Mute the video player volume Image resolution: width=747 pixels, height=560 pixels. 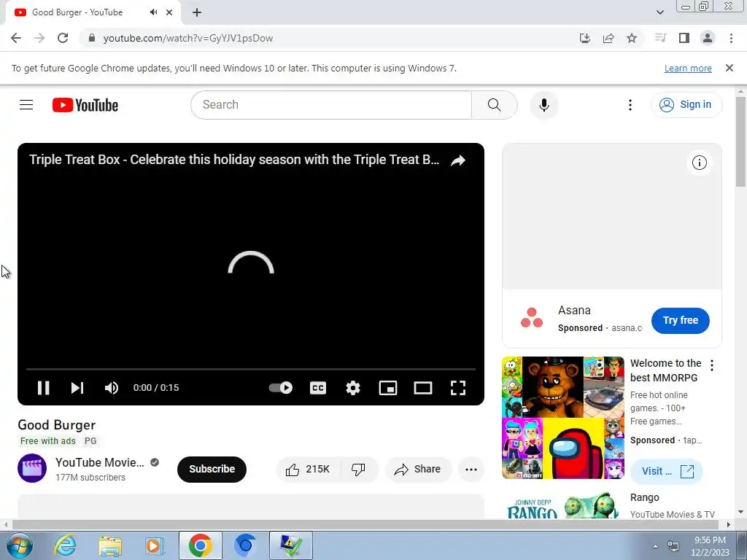pos(112,388)
